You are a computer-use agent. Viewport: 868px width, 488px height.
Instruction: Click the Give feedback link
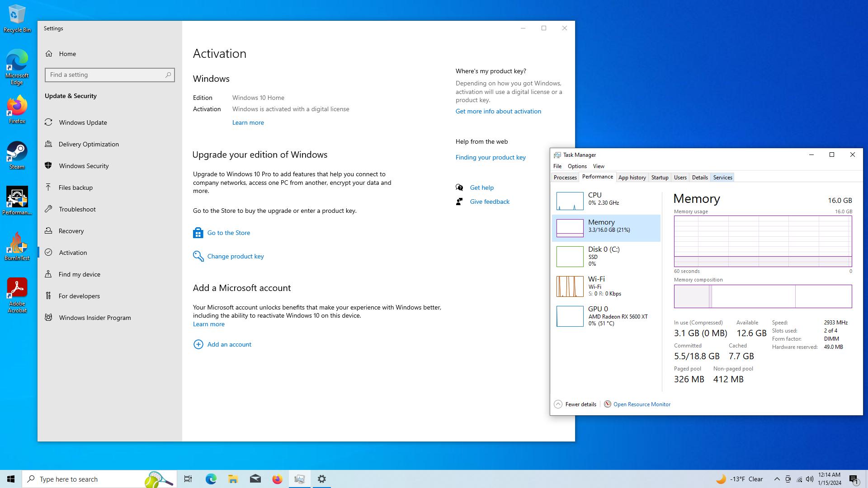490,202
